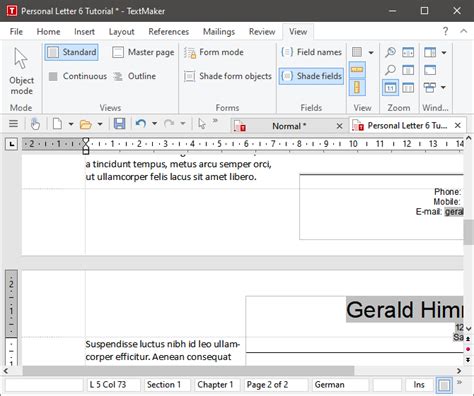Click the red browse target dot
The image size is (474, 396).
coord(468,349)
